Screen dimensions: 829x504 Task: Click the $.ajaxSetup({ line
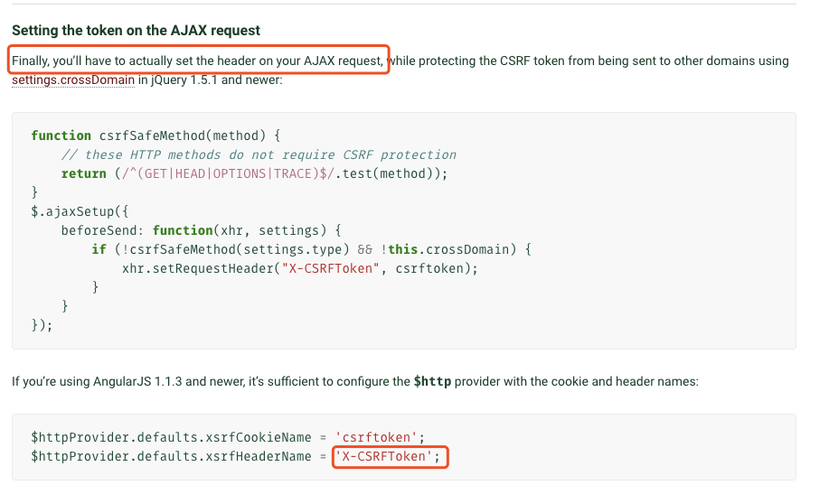[x=80, y=212]
